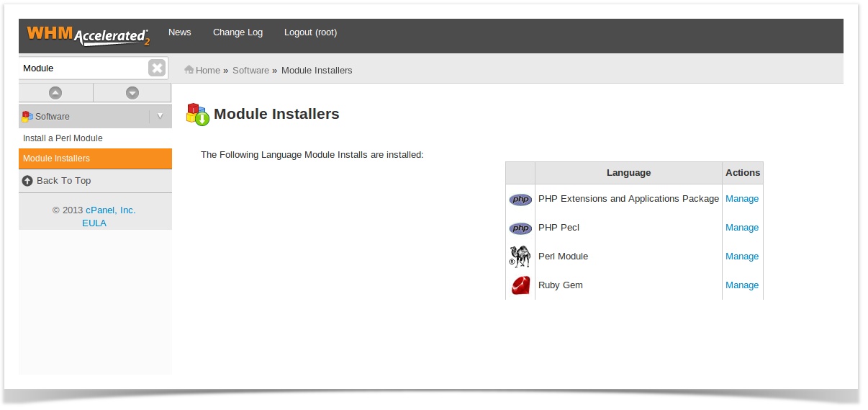The width and height of the screenshot is (868, 410).
Task: Click the PHP Pecl icon
Action: pos(520,228)
